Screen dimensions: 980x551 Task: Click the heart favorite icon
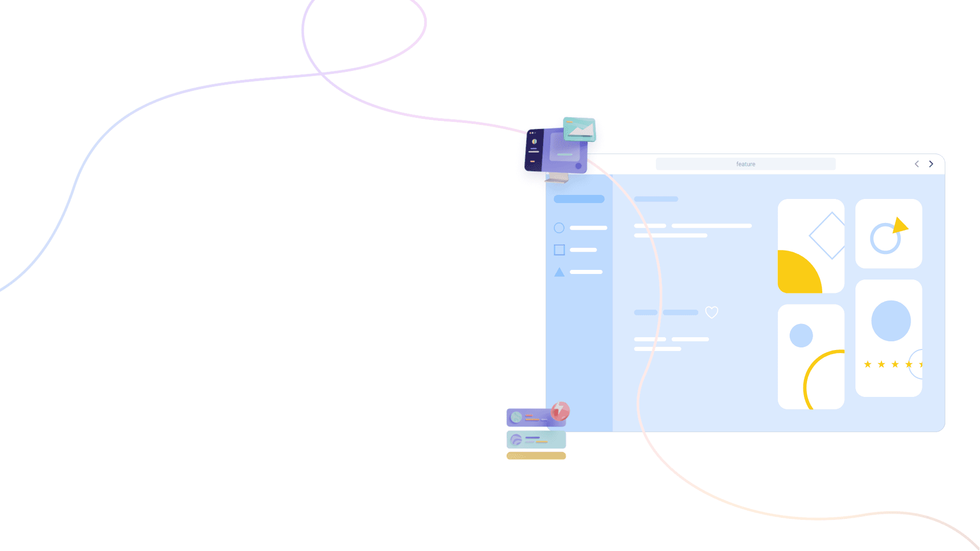coord(712,312)
